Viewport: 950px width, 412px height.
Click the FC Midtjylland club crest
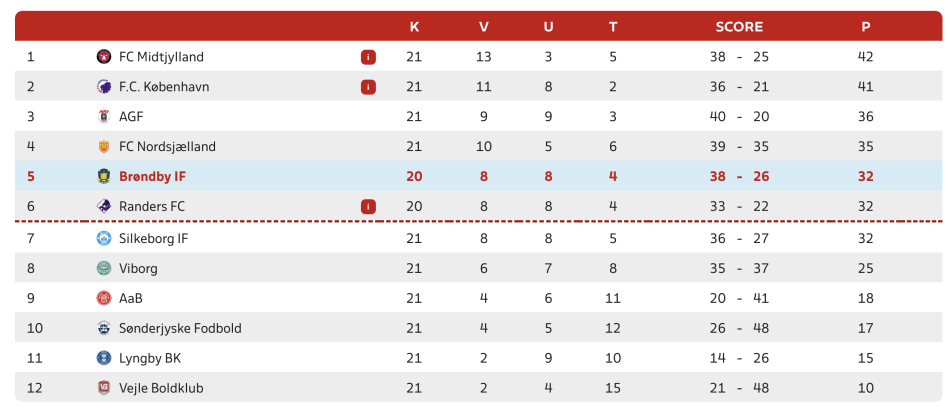[104, 57]
